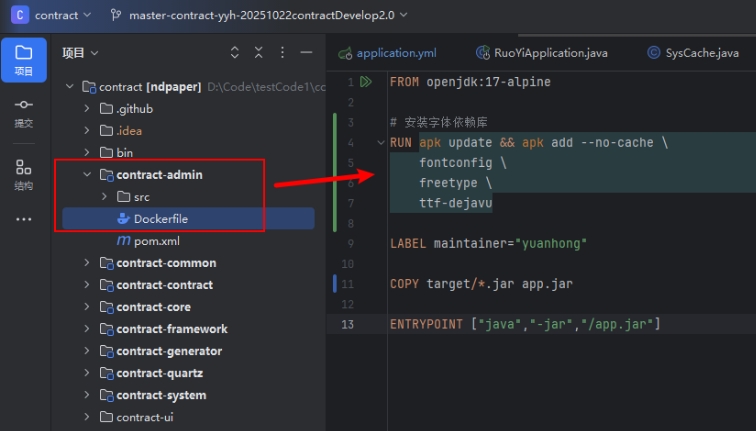Click line number 9 in gutter
Image resolution: width=756 pixels, height=431 pixels.
pos(351,243)
